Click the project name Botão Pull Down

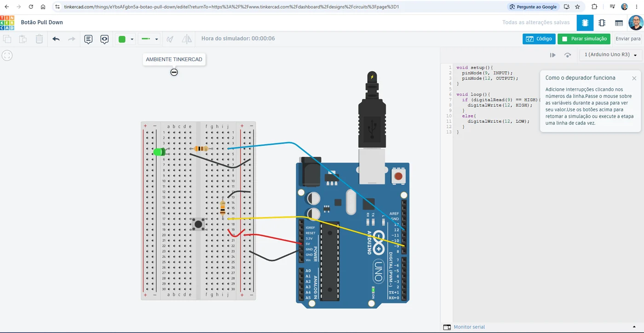click(x=42, y=23)
